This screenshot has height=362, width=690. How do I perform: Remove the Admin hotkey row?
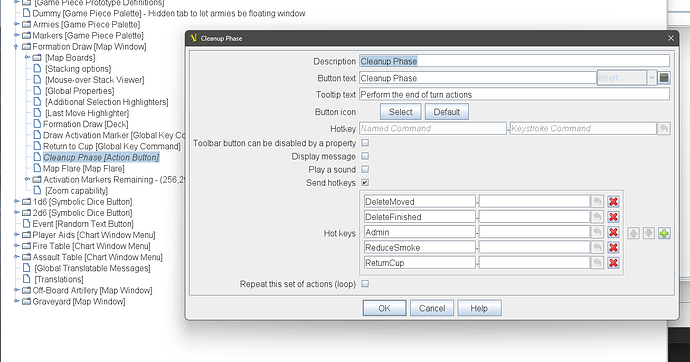(x=613, y=232)
